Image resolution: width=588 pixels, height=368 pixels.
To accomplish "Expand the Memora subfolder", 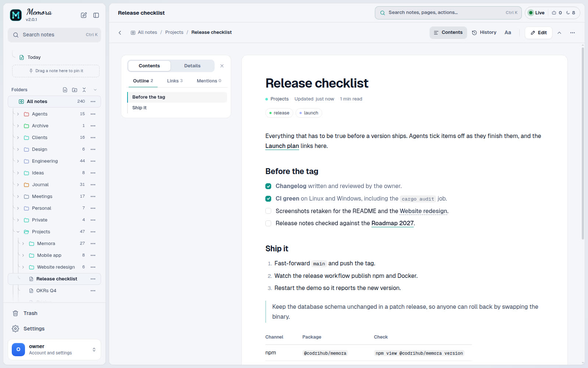I will (23, 244).
